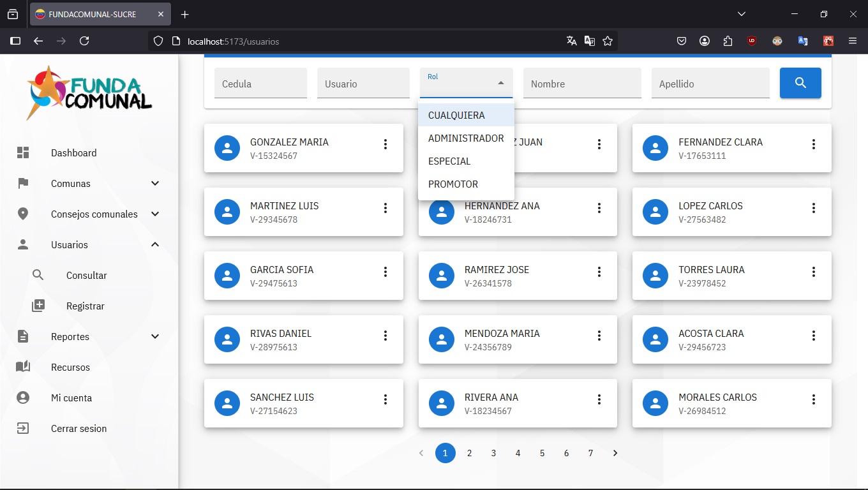Go to page 5

pyautogui.click(x=542, y=453)
